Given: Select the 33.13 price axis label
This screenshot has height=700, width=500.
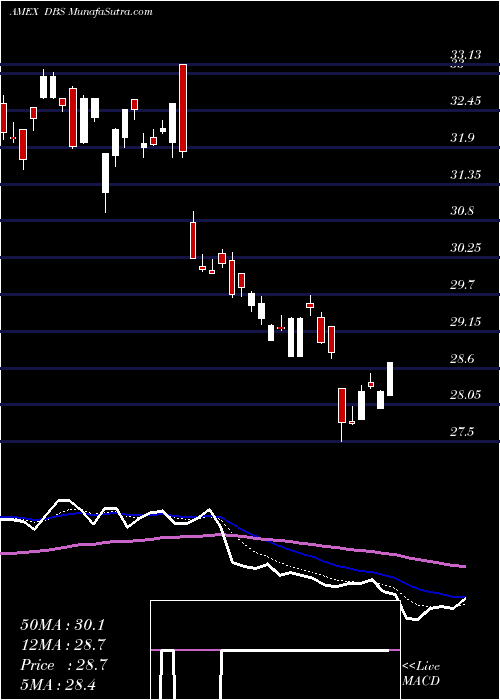Looking at the screenshot, I should tap(465, 55).
